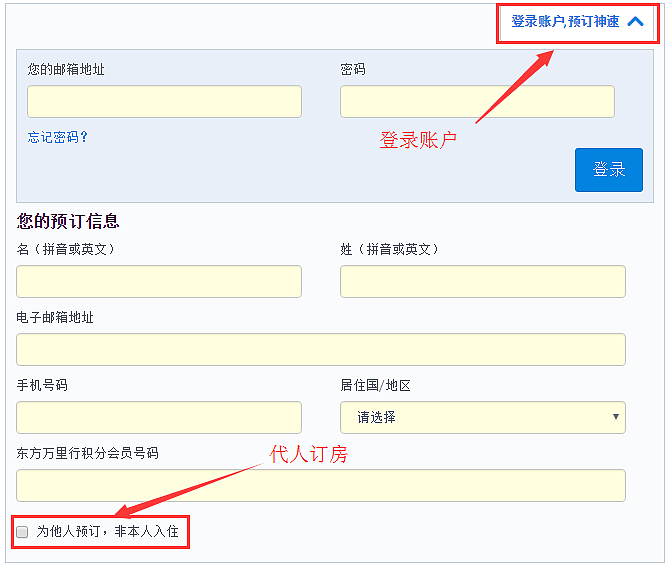Image resolution: width=669 pixels, height=568 pixels.
Task: Click the 手机号码 label text
Action: (42, 385)
